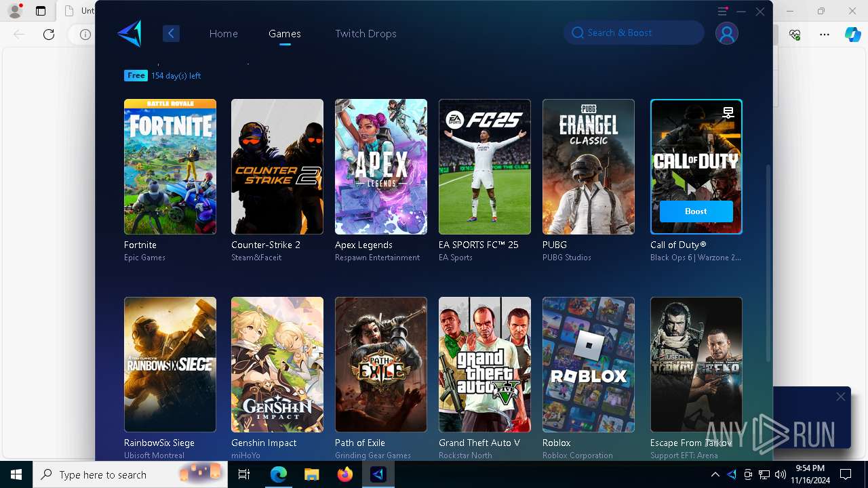Open the Windows Start menu

(16, 474)
